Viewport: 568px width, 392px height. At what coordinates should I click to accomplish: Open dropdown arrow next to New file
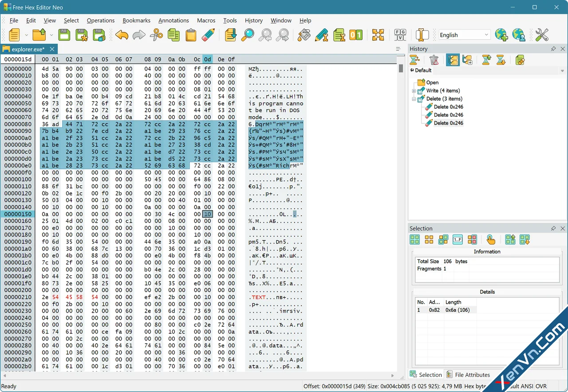pyautogui.click(x=27, y=35)
